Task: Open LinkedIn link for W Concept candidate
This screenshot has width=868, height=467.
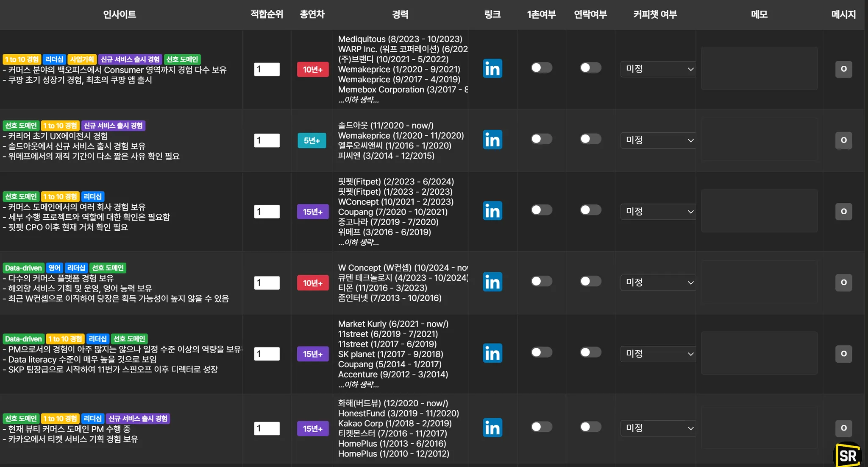Action: (492, 282)
